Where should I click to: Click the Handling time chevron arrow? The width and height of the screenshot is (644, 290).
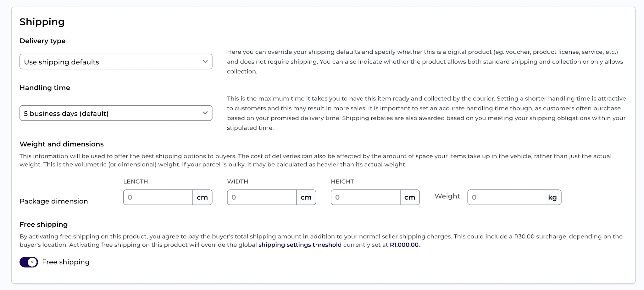(205, 113)
